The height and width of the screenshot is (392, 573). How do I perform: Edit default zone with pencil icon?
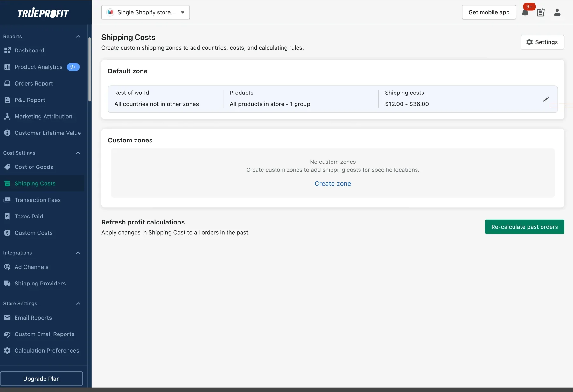click(546, 99)
